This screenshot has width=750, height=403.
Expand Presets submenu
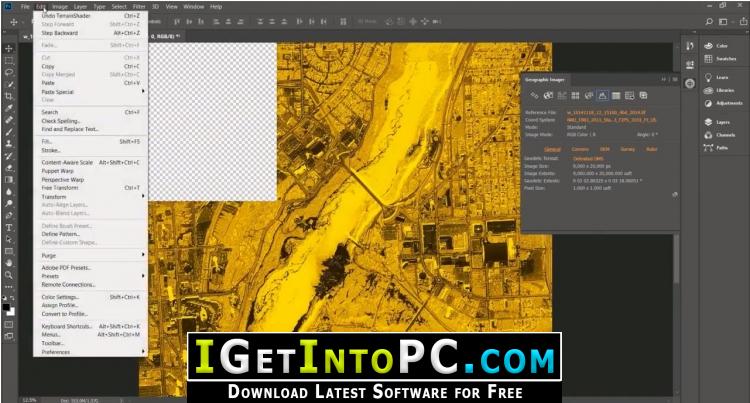91,276
